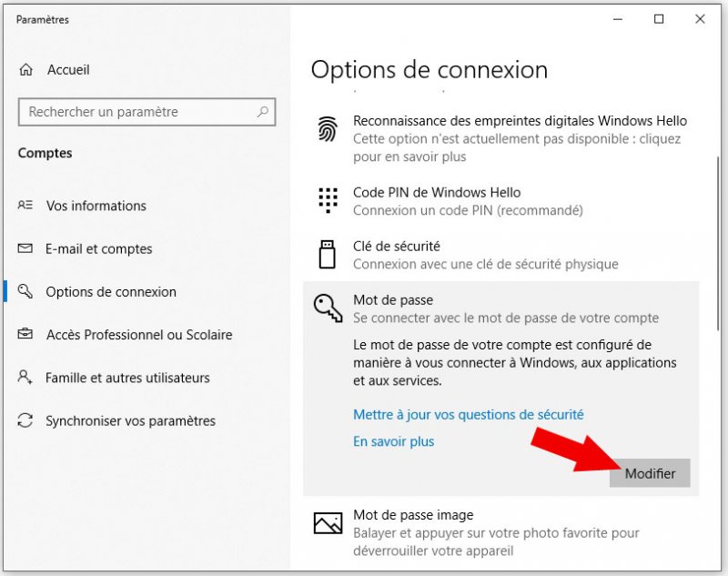Image resolution: width=728 pixels, height=576 pixels.
Task: Click the Famille et autres utilisateurs icon
Action: (26, 378)
